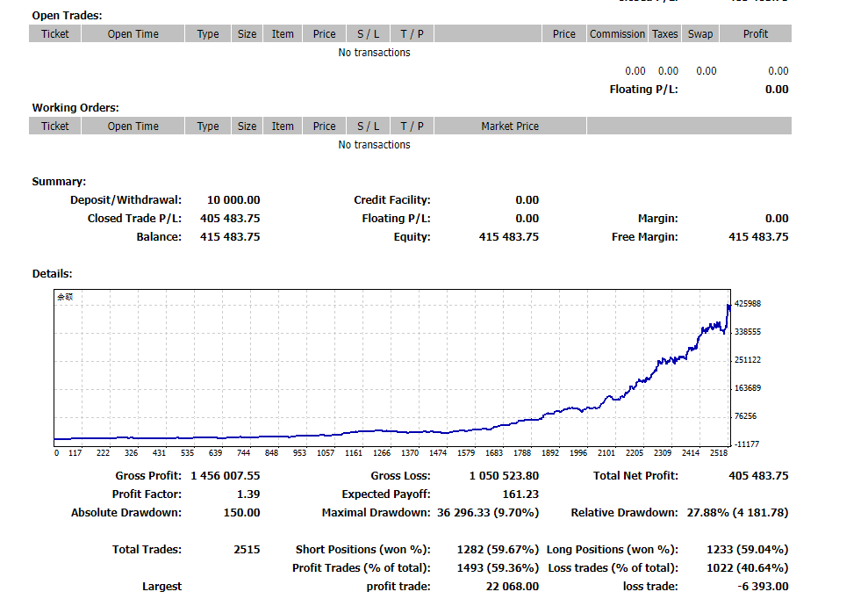
Task: Click the Open Trades section heading
Action: (x=67, y=16)
